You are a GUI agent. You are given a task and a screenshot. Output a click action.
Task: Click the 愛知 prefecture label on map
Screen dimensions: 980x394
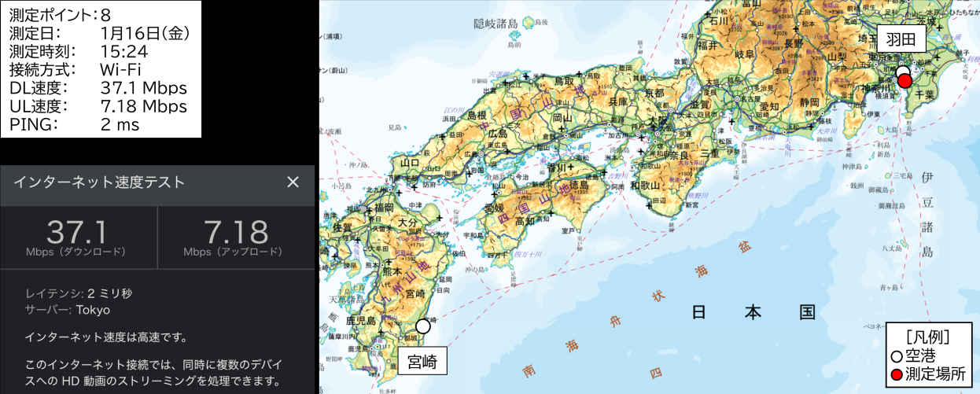768,106
